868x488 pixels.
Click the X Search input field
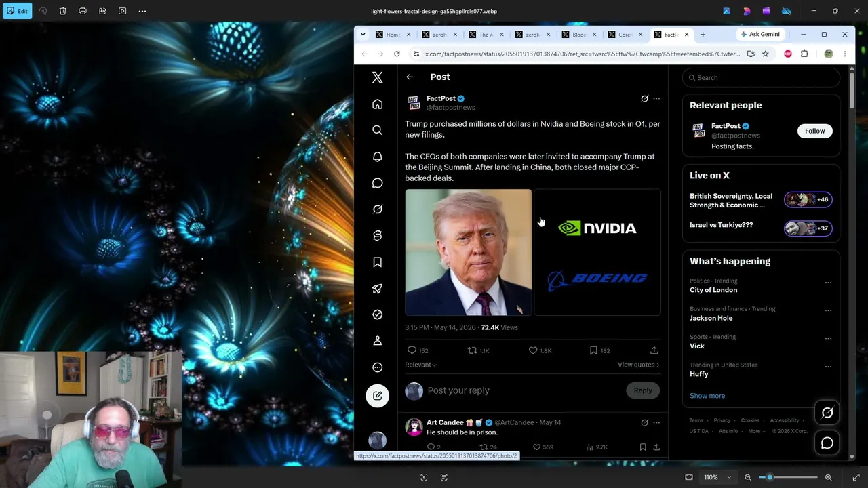761,77
